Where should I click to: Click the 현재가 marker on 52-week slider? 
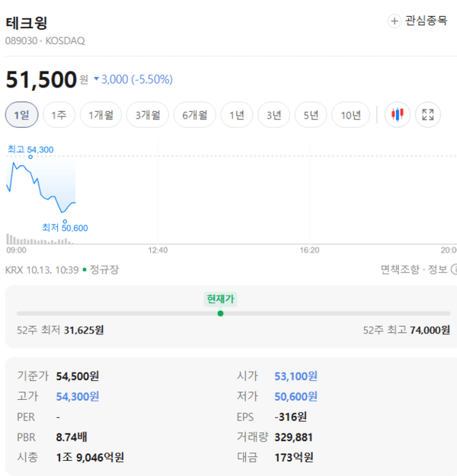coord(221,313)
